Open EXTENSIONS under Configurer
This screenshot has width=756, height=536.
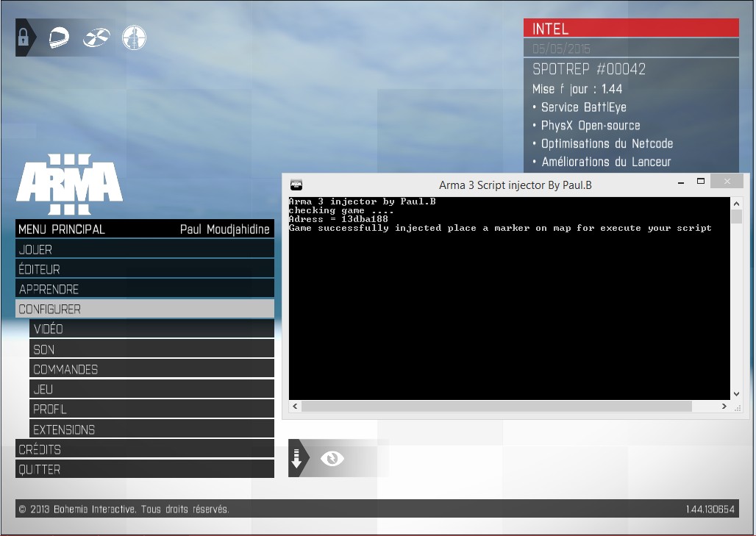(x=151, y=429)
